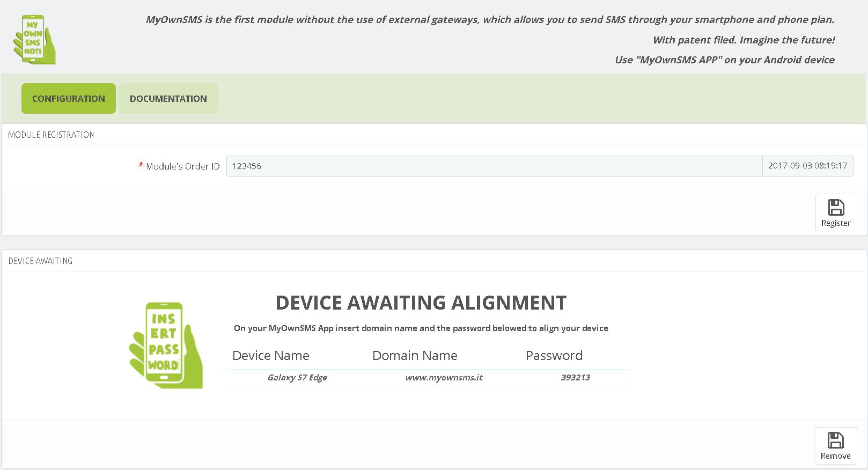The image size is (868, 470).
Task: Click the MyOwnSMS phone logo
Action: coord(34,40)
